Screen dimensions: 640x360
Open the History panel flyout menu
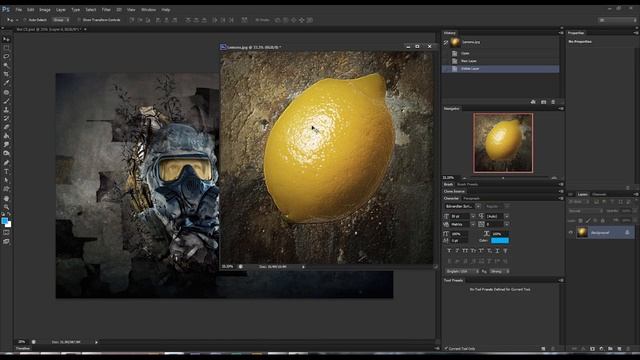[x=561, y=33]
